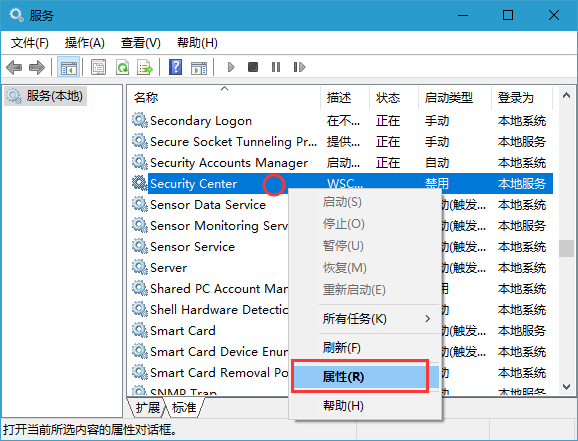Go back with the toolbar back arrow
This screenshot has width=578, height=441.
point(14,67)
